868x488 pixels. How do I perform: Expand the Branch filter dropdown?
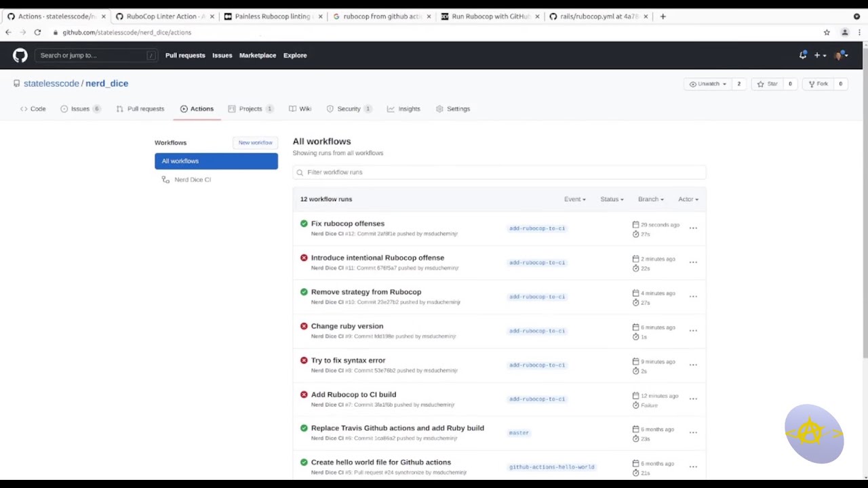click(x=650, y=199)
